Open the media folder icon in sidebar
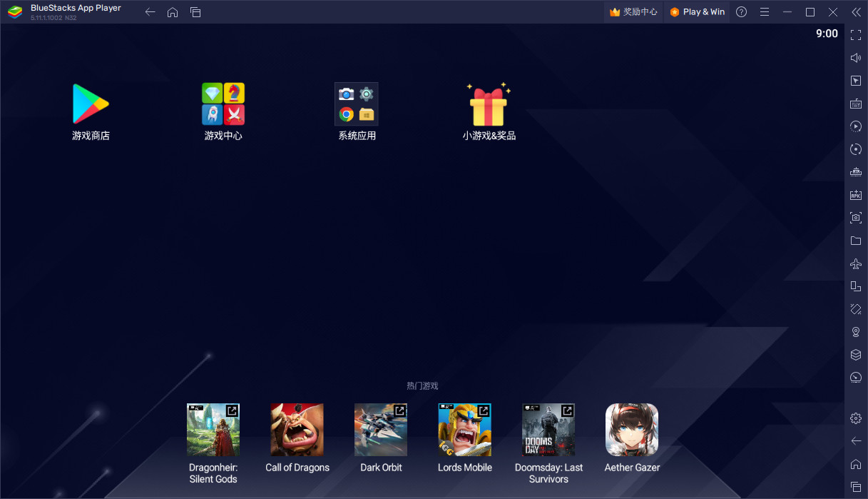 pyautogui.click(x=856, y=241)
